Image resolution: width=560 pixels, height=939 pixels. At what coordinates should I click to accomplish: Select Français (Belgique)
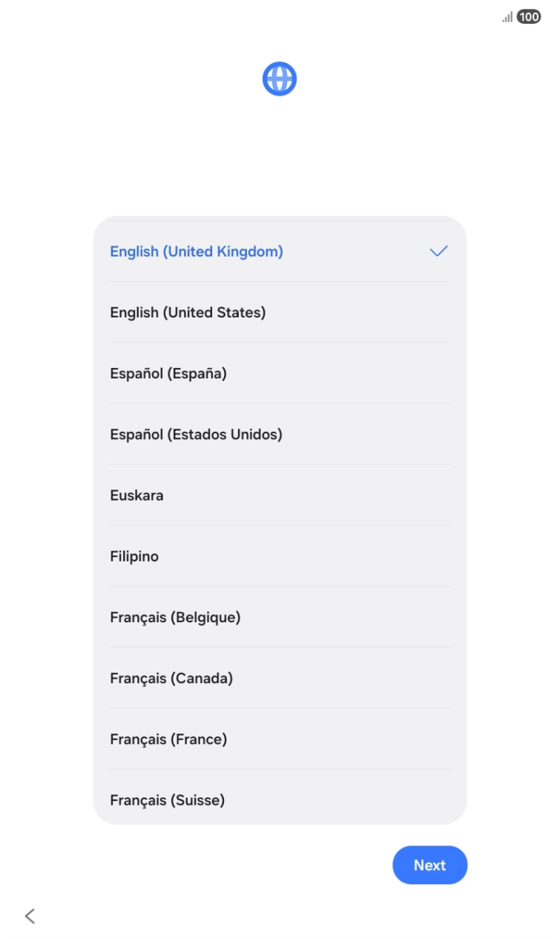(x=175, y=616)
